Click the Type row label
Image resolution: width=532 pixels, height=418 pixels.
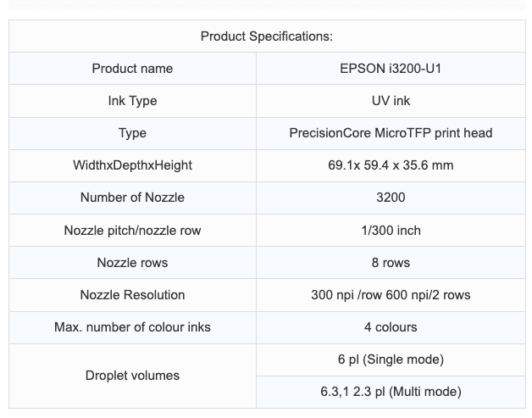[x=132, y=133]
